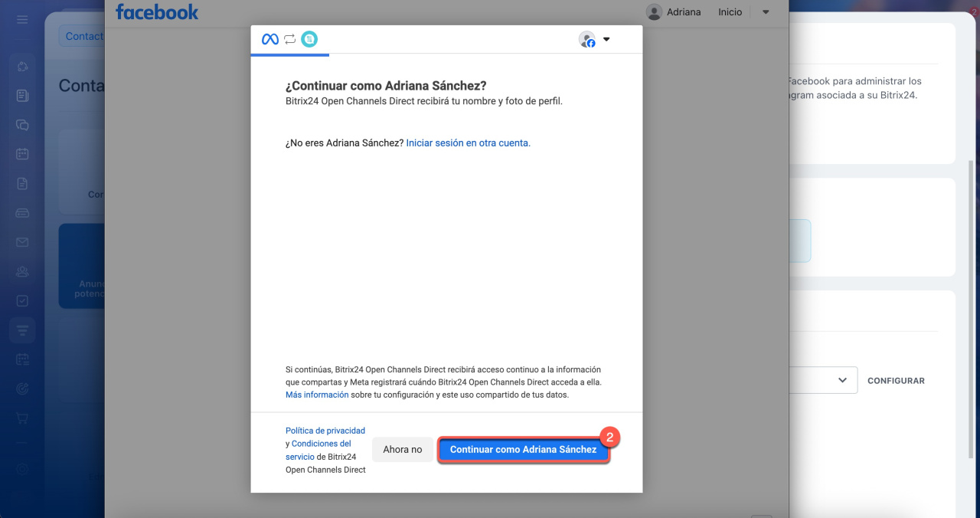Click the teal Bitrix24 app icon in dialog

(x=309, y=39)
